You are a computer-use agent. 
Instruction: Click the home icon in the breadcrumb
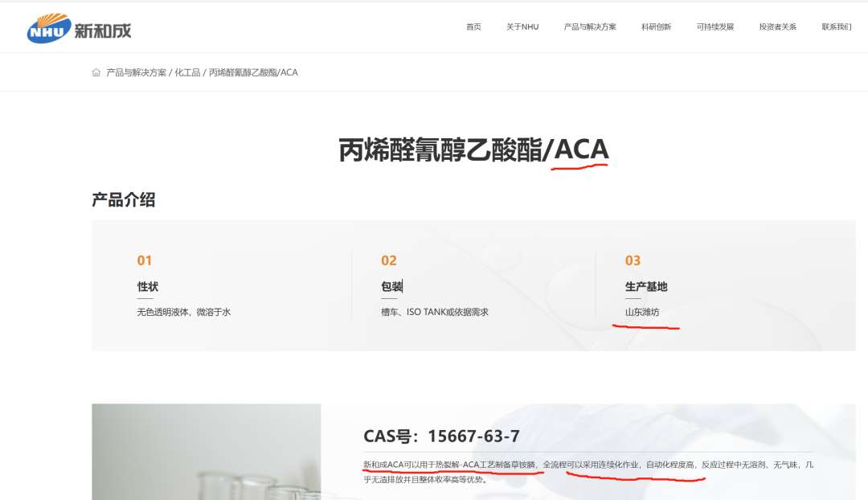pyautogui.click(x=96, y=72)
